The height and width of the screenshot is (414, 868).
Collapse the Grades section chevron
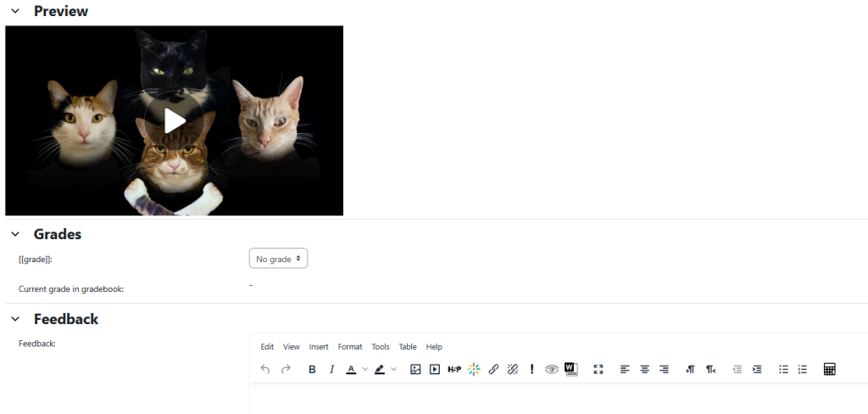click(x=15, y=234)
